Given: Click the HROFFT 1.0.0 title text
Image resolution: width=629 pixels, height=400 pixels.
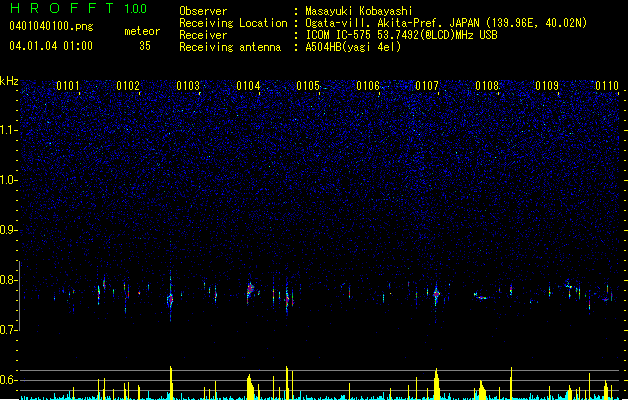Looking at the screenshot, I should 78,8.
